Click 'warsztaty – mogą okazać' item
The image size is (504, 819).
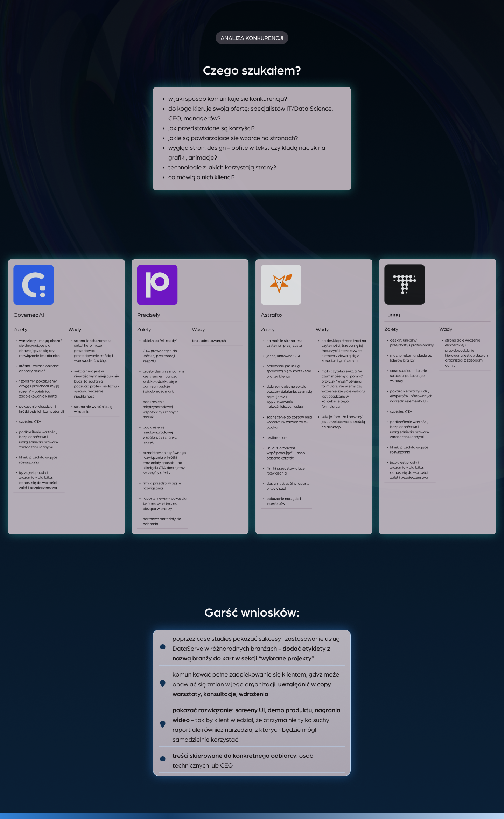click(41, 348)
